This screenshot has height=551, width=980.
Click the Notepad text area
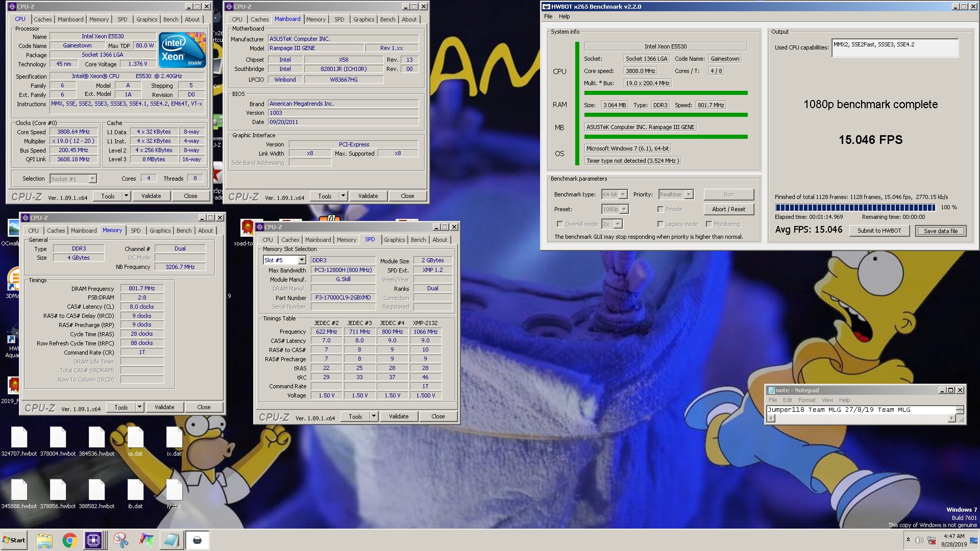[861, 410]
